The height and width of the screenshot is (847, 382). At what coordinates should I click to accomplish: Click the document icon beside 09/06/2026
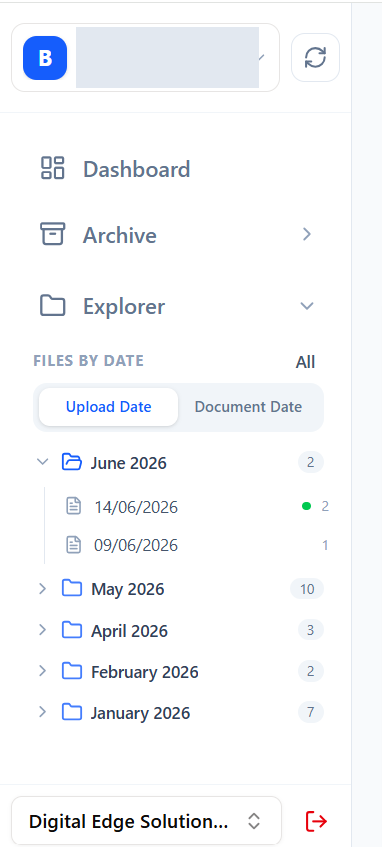73,544
